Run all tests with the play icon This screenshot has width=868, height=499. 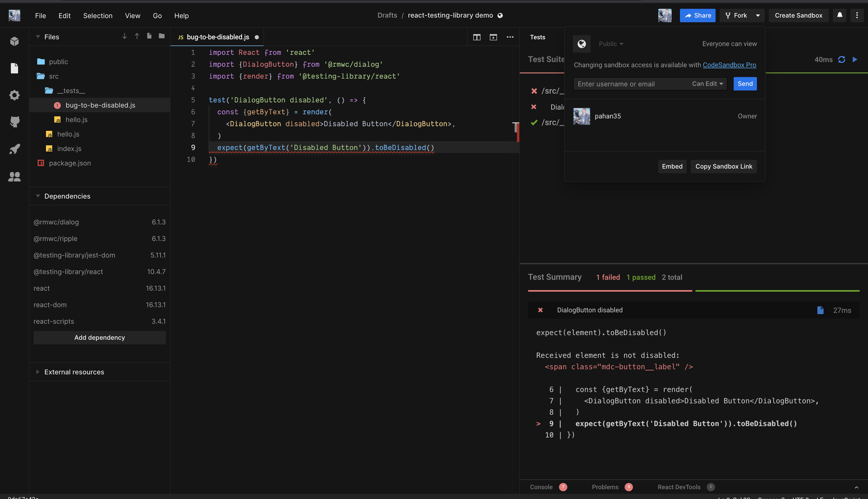tap(855, 59)
